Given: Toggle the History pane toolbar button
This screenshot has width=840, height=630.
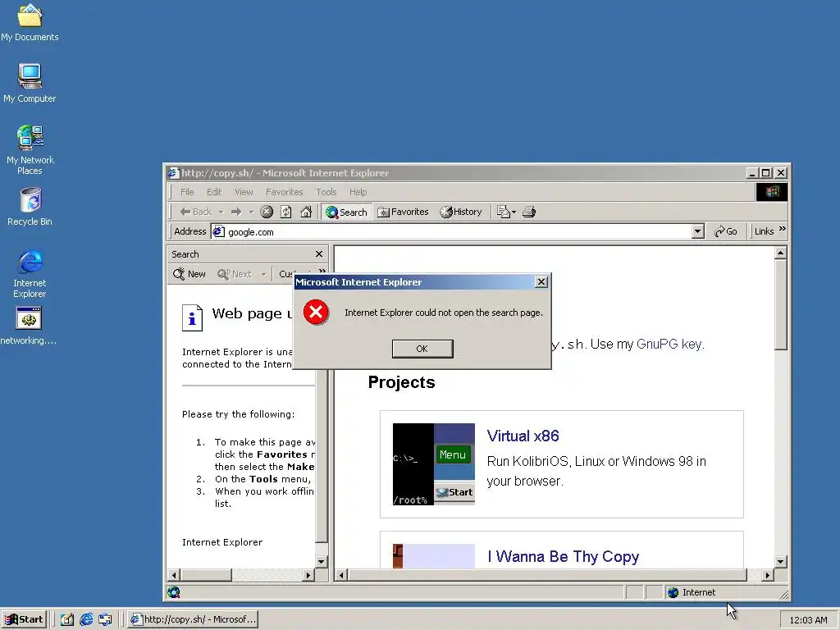Looking at the screenshot, I should (461, 212).
